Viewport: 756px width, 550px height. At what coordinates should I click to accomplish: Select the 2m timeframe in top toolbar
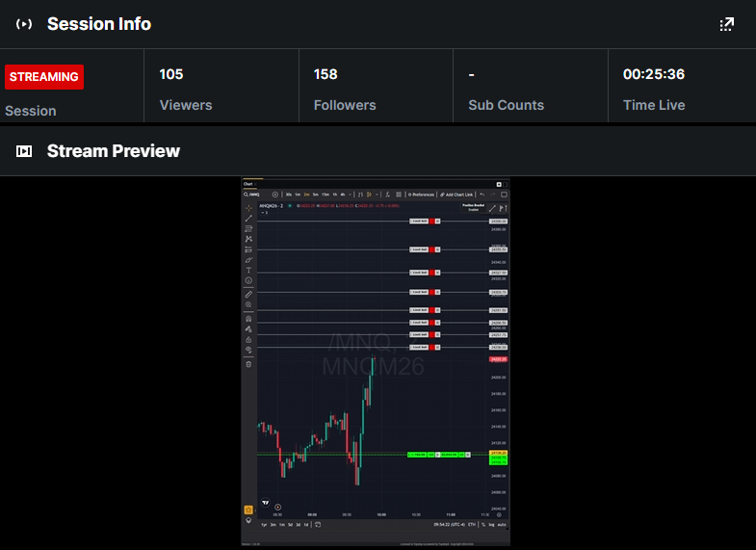[x=306, y=195]
